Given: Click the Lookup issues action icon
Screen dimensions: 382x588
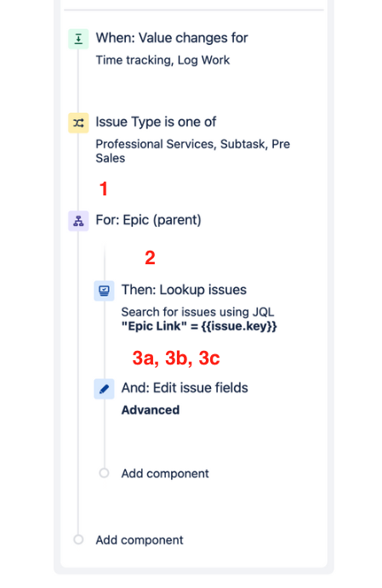Looking at the screenshot, I should (x=104, y=291).
